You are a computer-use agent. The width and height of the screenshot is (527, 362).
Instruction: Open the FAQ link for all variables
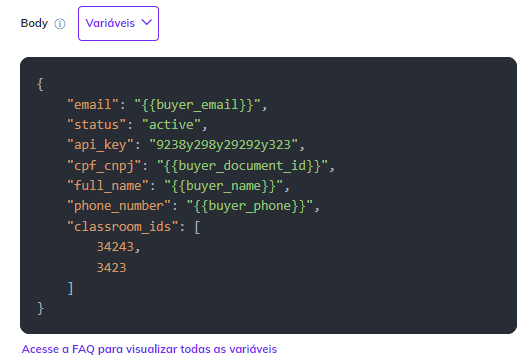(149, 349)
